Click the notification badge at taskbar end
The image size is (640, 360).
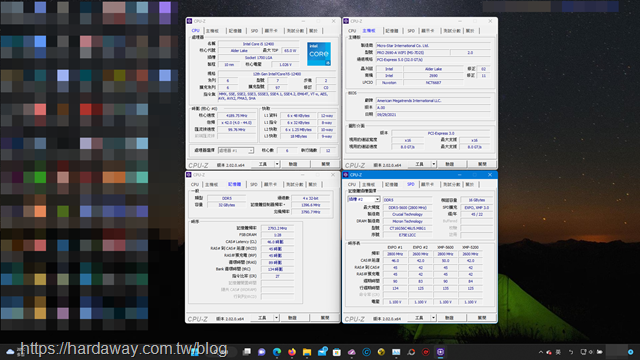click(631, 352)
